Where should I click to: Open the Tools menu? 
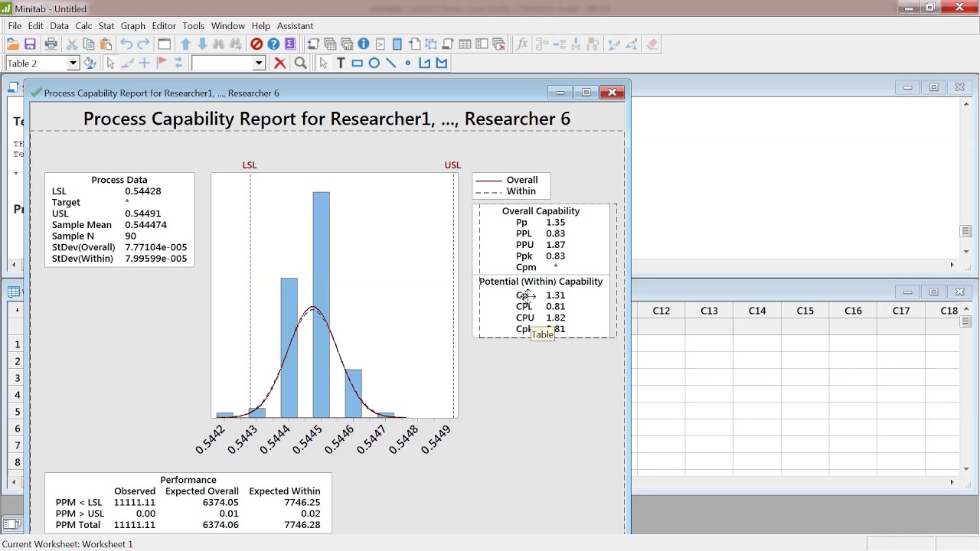tap(193, 26)
